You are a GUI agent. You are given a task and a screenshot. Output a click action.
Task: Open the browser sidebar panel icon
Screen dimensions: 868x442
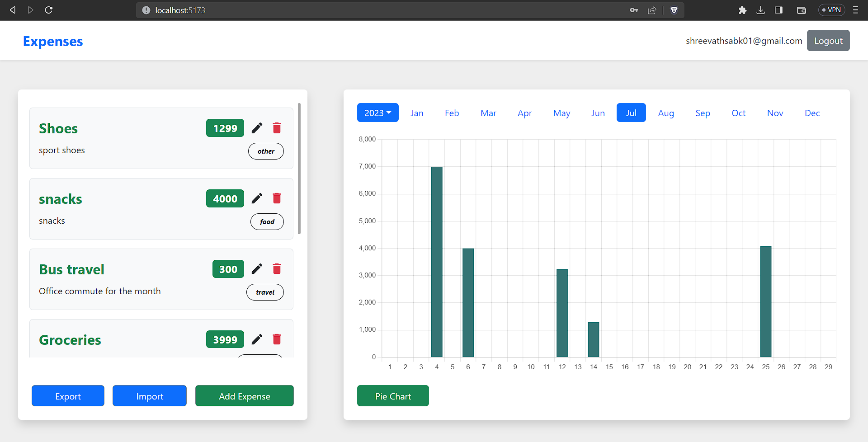tap(779, 10)
